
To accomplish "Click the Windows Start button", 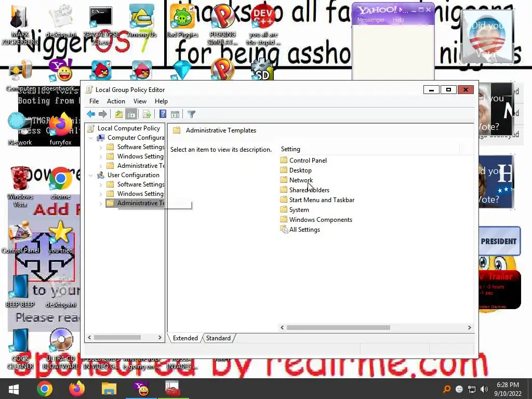I will (13, 389).
